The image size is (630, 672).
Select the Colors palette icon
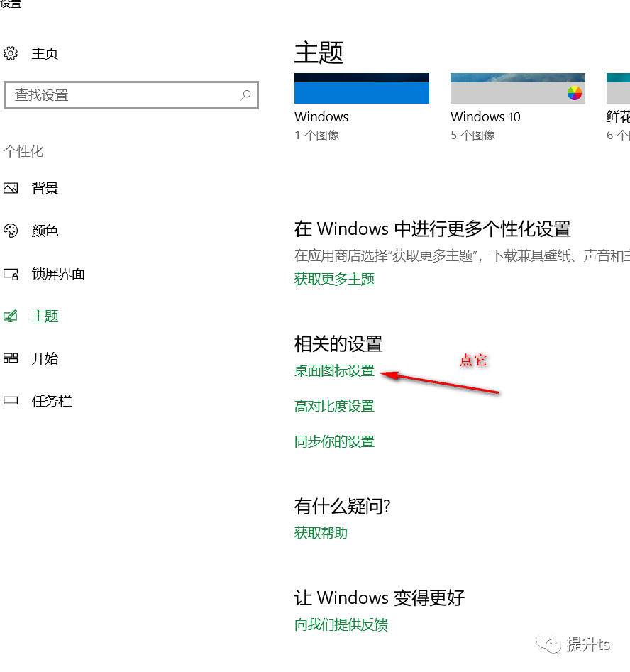(x=11, y=231)
